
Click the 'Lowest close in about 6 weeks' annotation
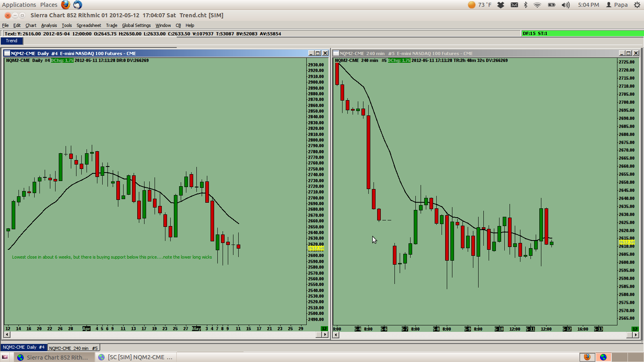click(112, 257)
